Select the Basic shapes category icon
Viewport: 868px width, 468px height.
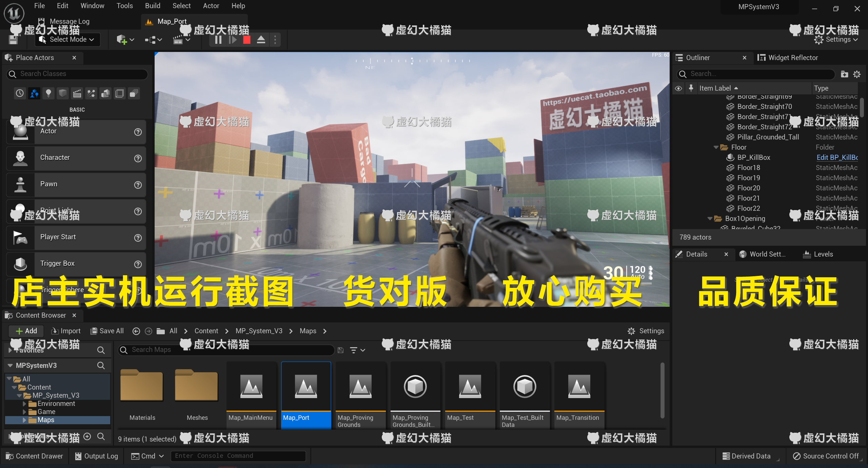pos(34,93)
